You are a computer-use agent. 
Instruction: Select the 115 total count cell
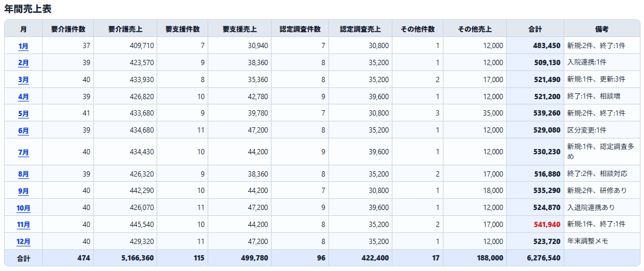tap(182, 258)
